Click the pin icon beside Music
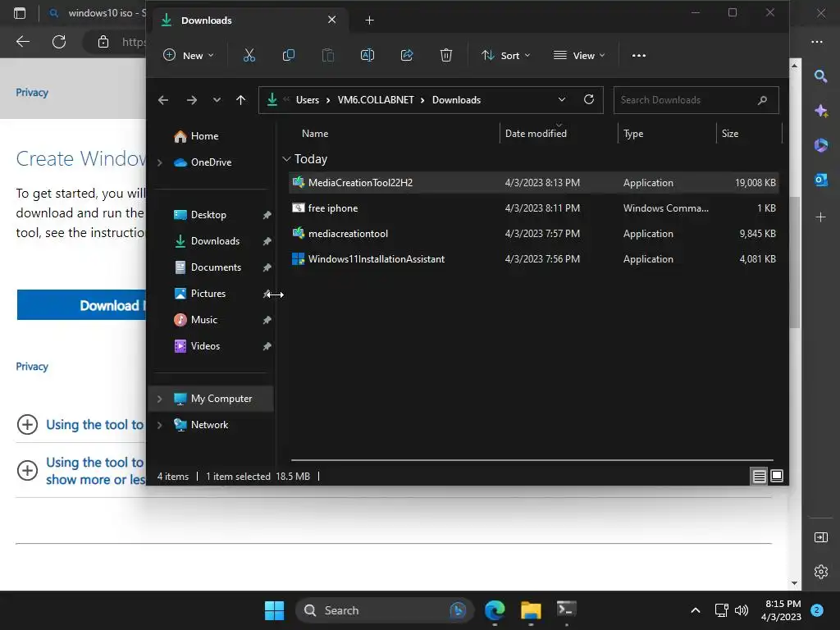Image resolution: width=840 pixels, height=630 pixels. [x=267, y=320]
